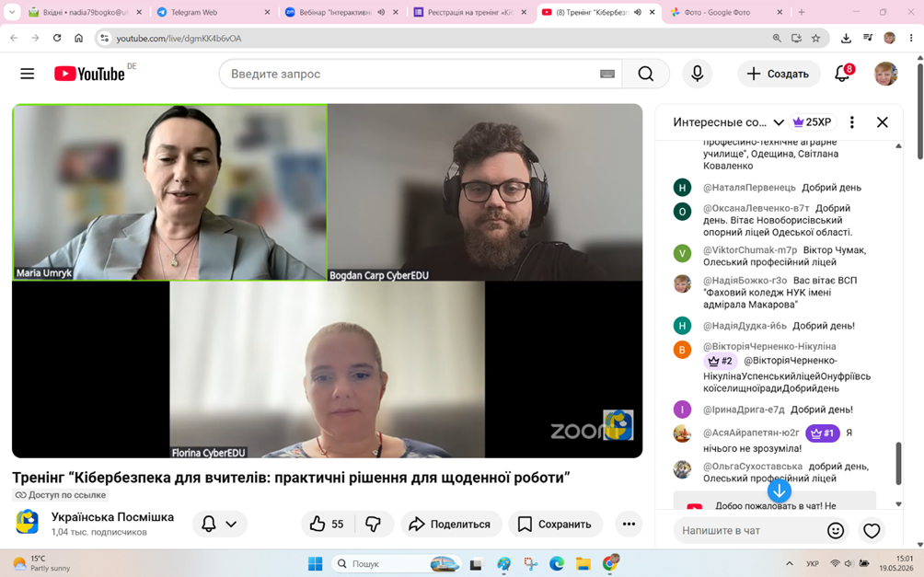Open the Українська Посмішка channel link

tap(112, 517)
